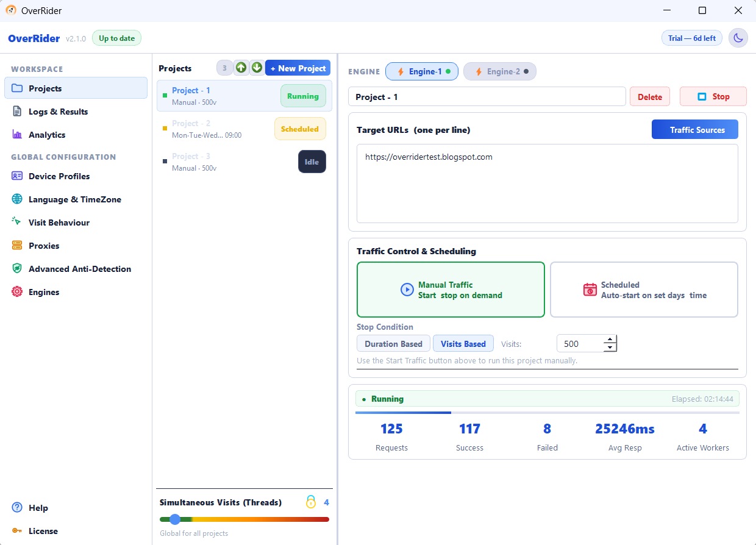Viewport: 756px width, 545px height.
Task: Click the Visits number field
Action: pyautogui.click(x=580, y=343)
